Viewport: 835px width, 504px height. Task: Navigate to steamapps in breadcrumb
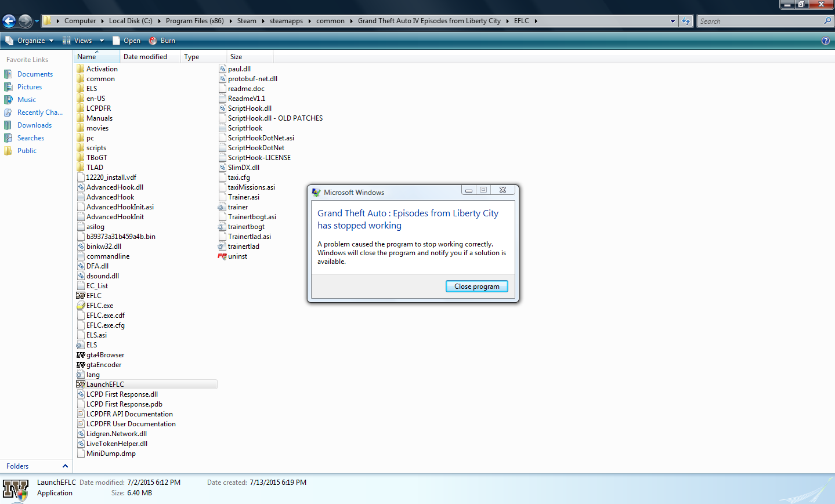[x=286, y=21]
